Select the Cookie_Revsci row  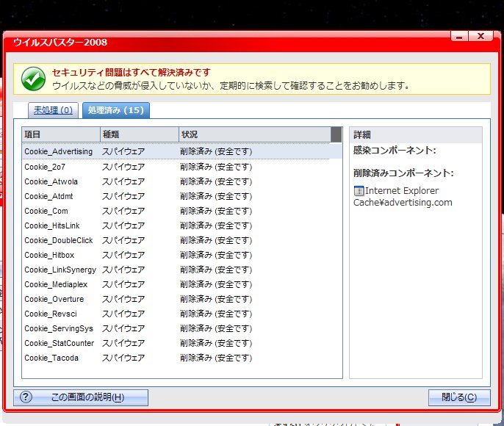pyautogui.click(x=181, y=314)
